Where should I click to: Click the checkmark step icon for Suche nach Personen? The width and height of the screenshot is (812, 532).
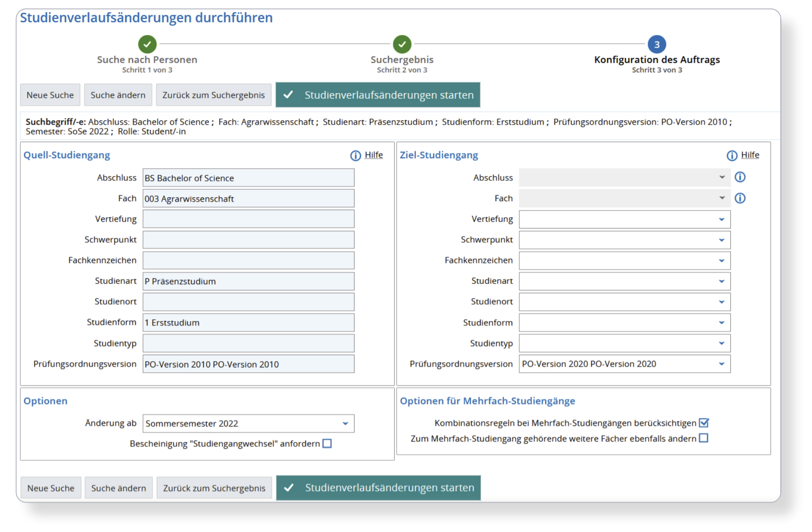[147, 44]
